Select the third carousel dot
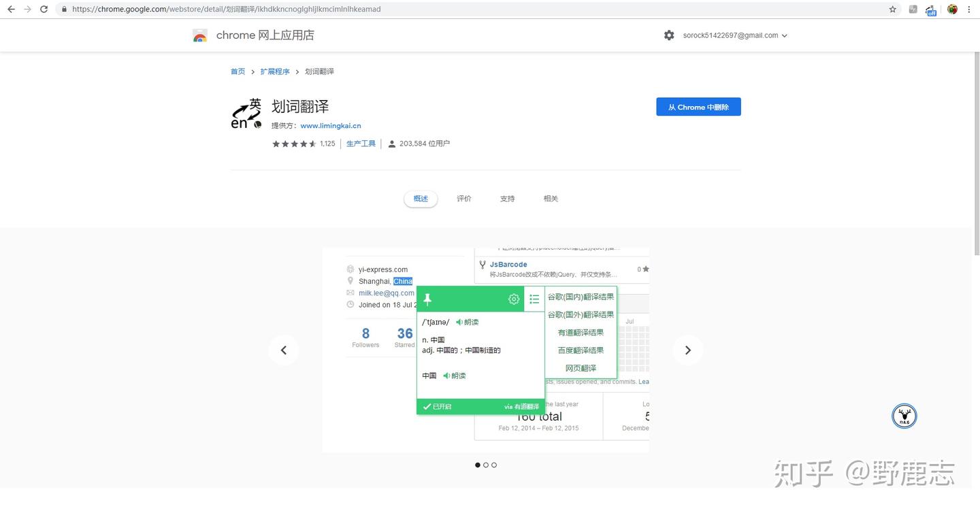Viewport: 980px width, 513px height. (x=494, y=465)
